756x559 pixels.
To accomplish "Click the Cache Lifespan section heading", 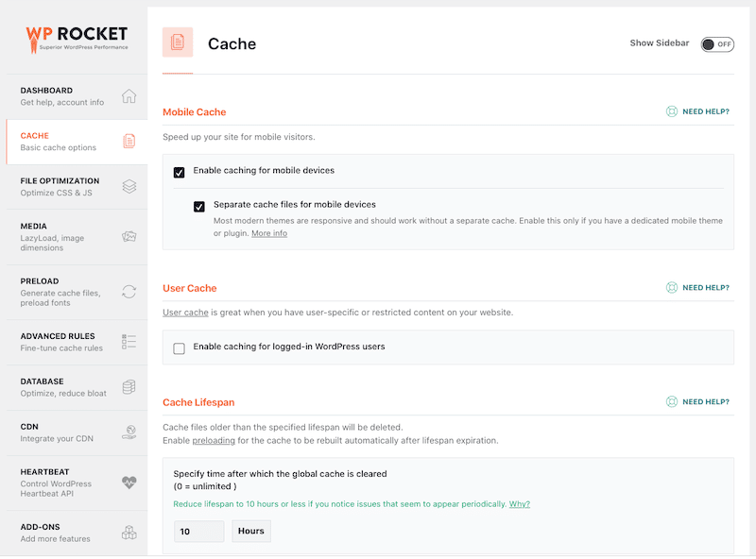I will (198, 402).
